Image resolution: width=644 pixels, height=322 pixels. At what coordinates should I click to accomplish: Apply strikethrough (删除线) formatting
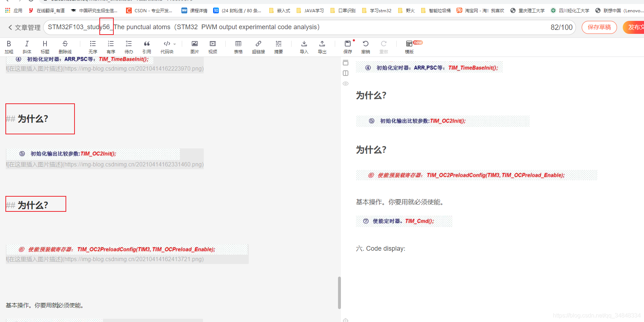pyautogui.click(x=65, y=47)
